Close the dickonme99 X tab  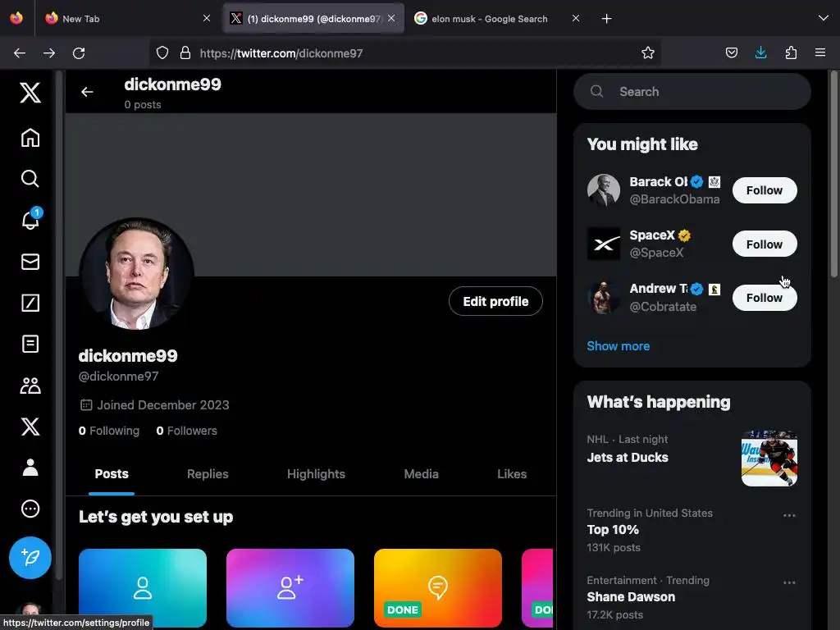[391, 18]
